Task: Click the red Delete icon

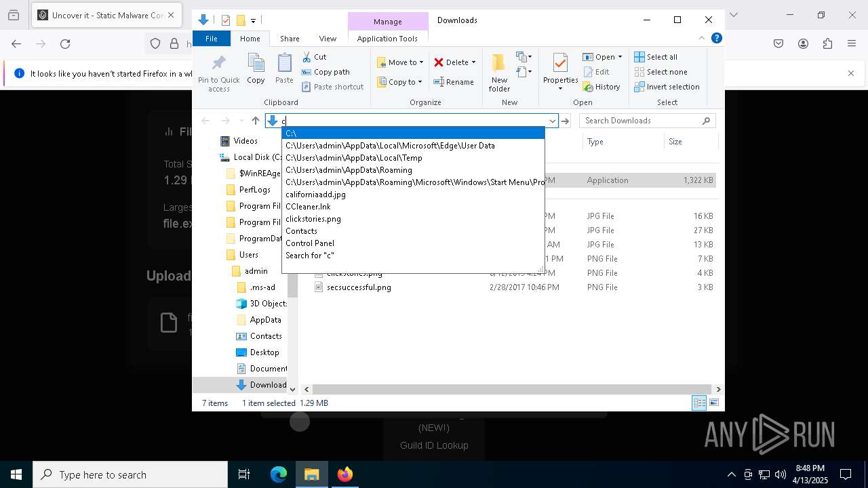Action: [x=439, y=62]
